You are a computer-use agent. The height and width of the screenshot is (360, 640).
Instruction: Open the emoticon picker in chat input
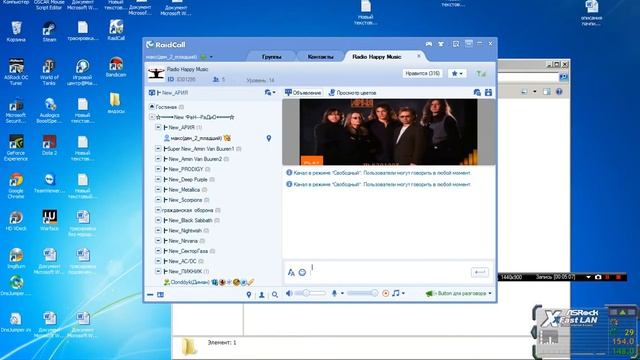click(x=302, y=272)
